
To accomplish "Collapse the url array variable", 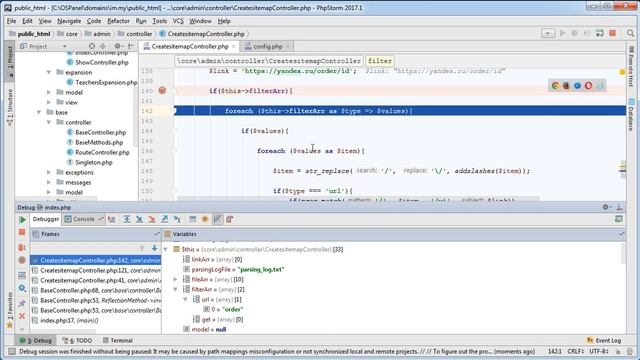I will [x=185, y=300].
